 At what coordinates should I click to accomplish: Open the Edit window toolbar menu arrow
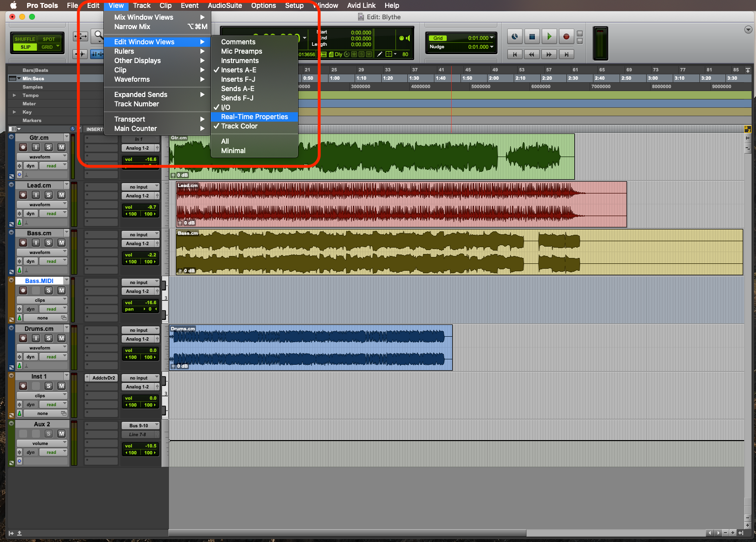click(748, 30)
